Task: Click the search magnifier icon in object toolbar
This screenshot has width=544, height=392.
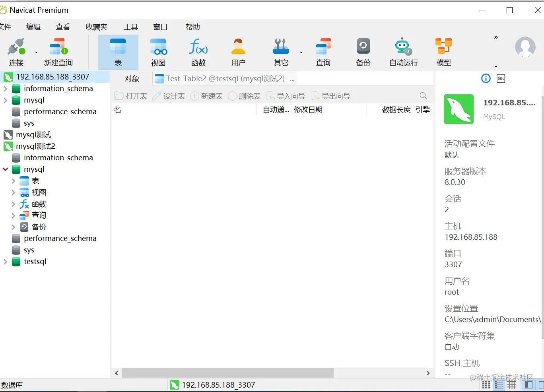Action: click(424, 96)
